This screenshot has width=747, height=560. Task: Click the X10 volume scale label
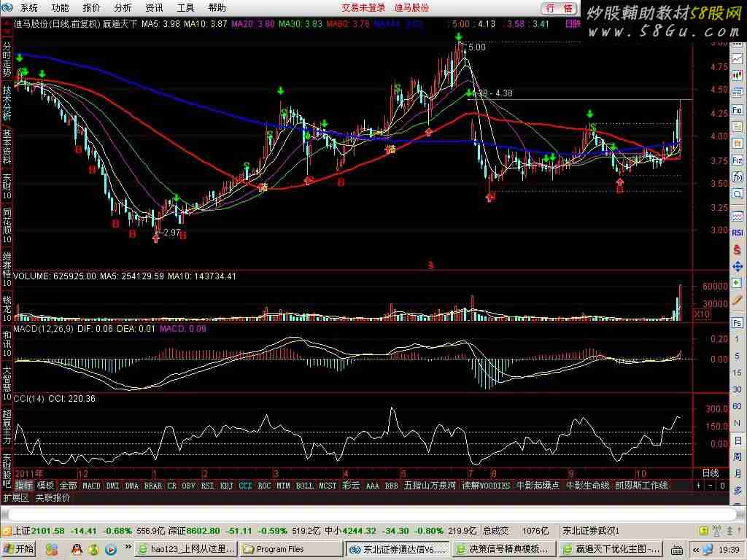pyautogui.click(x=702, y=314)
